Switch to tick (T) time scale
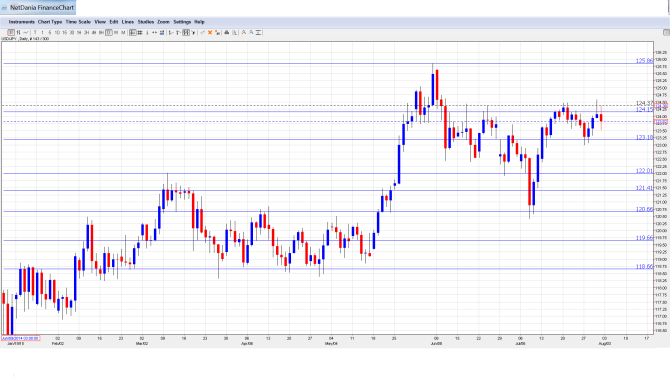This screenshot has height=377, width=670. click(x=35, y=32)
